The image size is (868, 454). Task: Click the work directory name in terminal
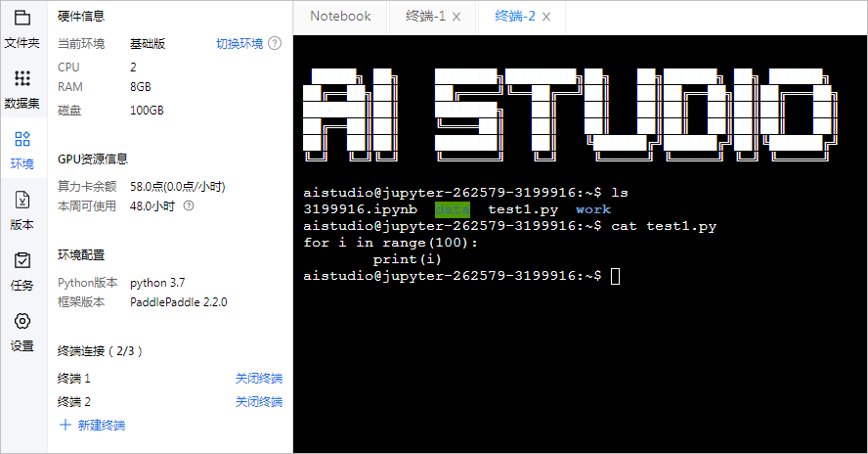pyautogui.click(x=593, y=209)
